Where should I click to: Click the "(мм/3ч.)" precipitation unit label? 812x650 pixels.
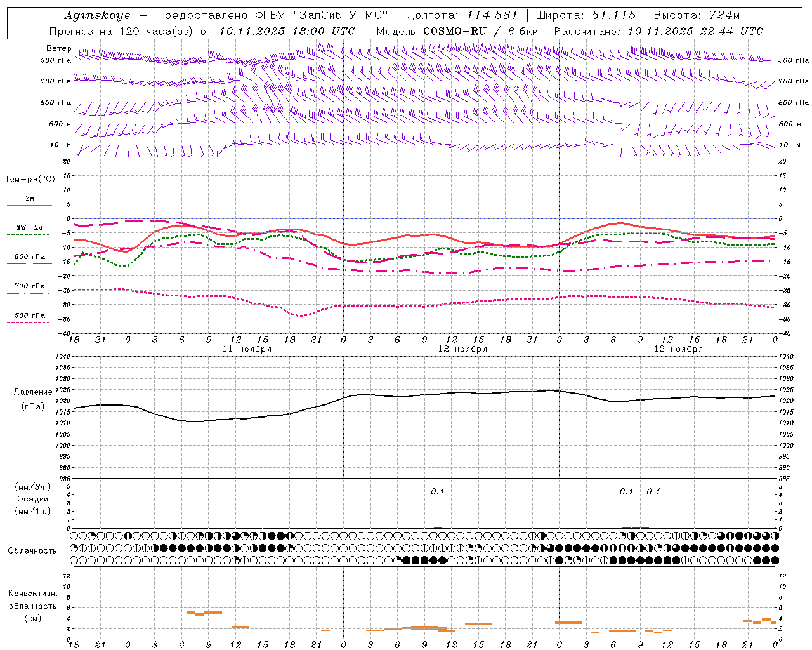point(33,487)
